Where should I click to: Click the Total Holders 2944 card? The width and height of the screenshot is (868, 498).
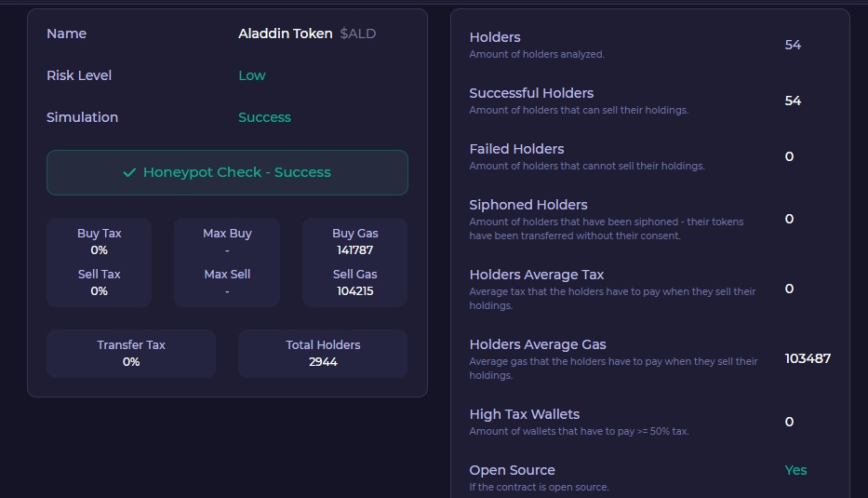coord(323,354)
